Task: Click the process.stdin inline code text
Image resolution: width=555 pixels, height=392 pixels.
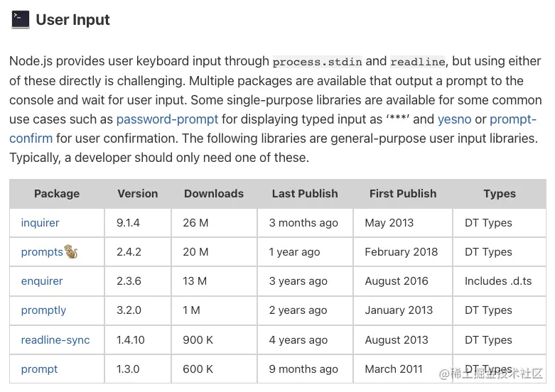Action: click(317, 62)
